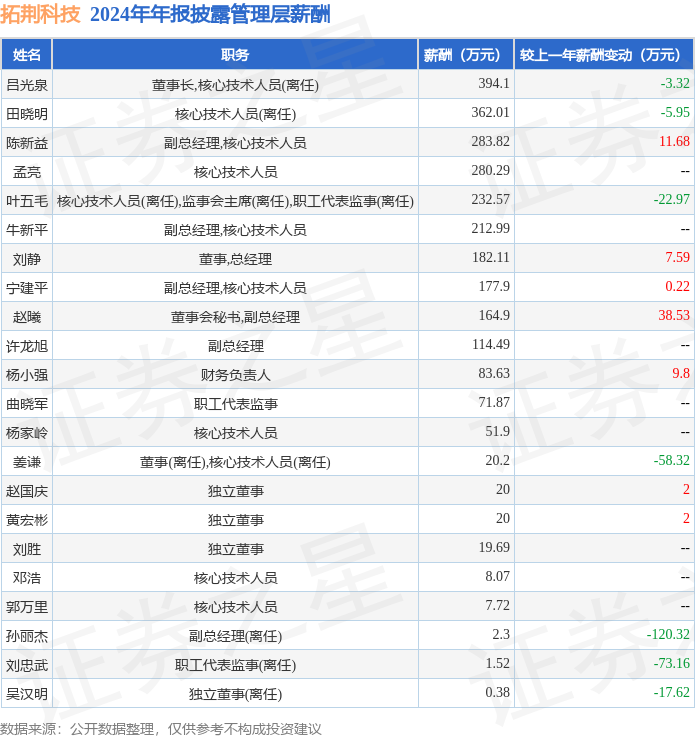Click the salary value 283.82
Viewport: 695px width, 738px height.
490,141
